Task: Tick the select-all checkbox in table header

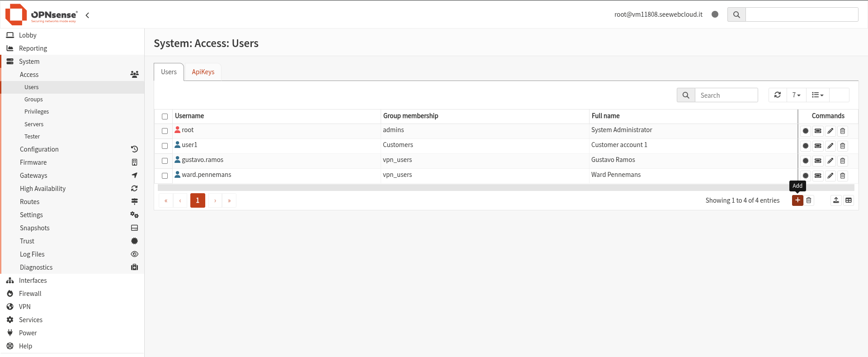Action: [x=165, y=117]
